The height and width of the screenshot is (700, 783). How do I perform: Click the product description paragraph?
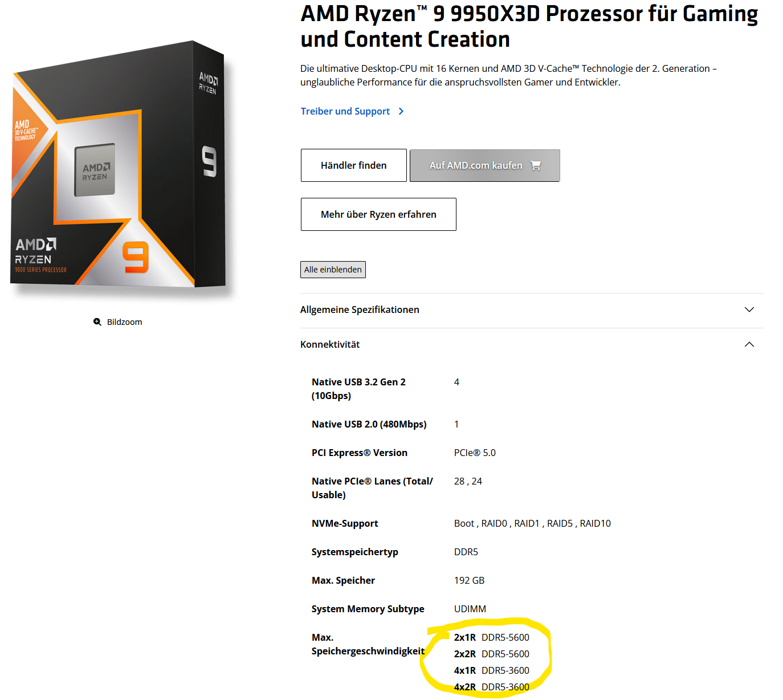(508, 75)
